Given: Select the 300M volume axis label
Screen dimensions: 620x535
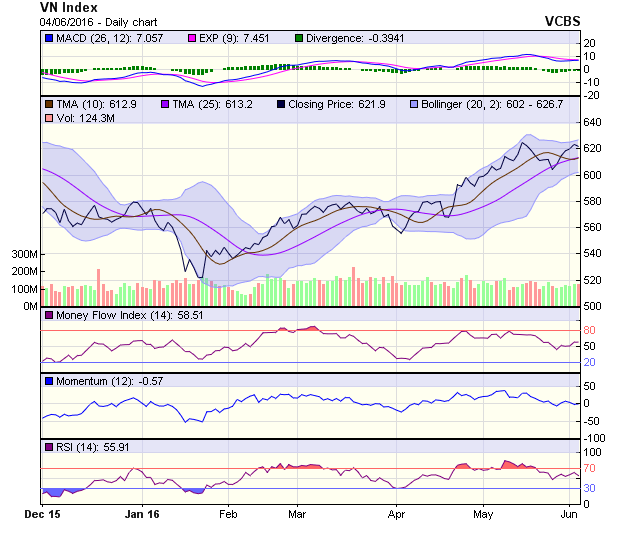Looking at the screenshot, I should click(x=24, y=255).
